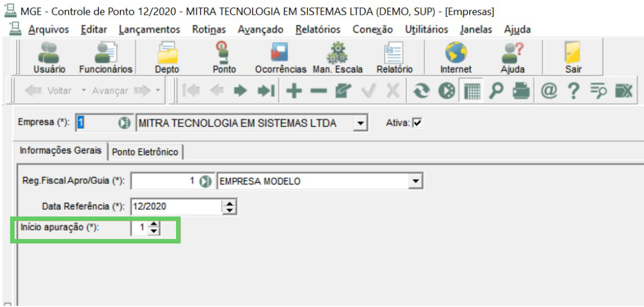Open the Ajuda toolbar icon
644x307 pixels.
click(512, 57)
